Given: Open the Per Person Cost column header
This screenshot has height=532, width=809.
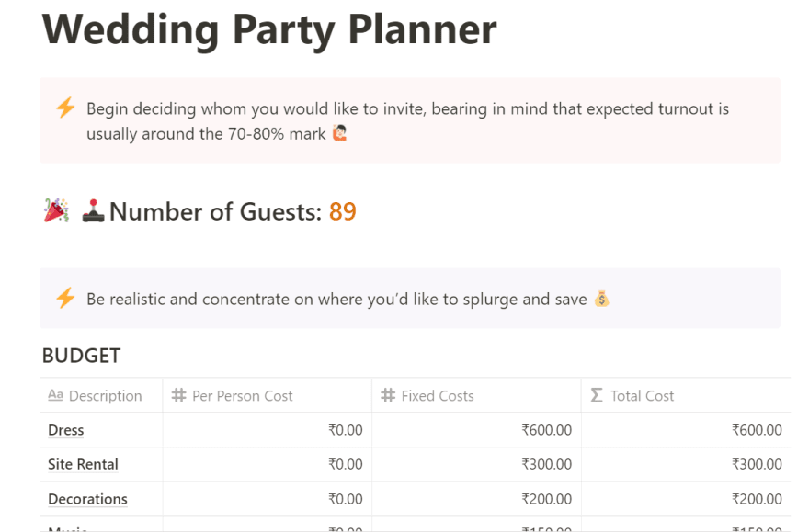Looking at the screenshot, I should coord(268,395).
